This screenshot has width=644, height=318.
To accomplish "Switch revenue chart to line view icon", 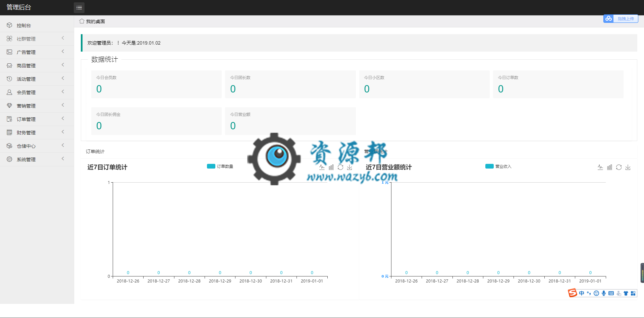I will pos(600,167).
